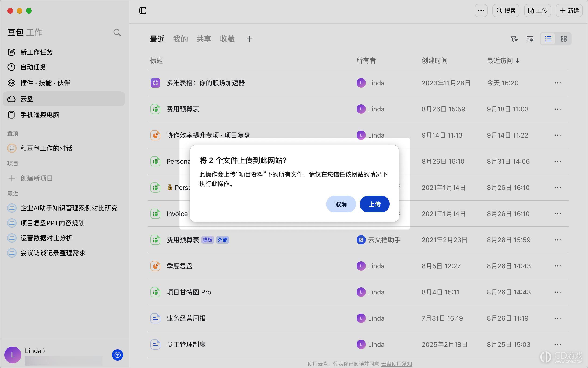
Task: Open the 员工管理制度 document
Action: pyautogui.click(x=186, y=345)
